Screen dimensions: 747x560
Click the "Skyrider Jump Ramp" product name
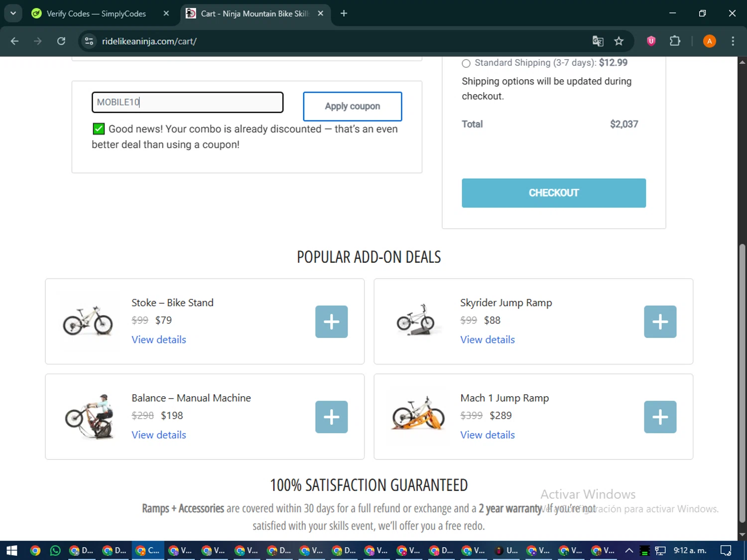click(x=506, y=303)
